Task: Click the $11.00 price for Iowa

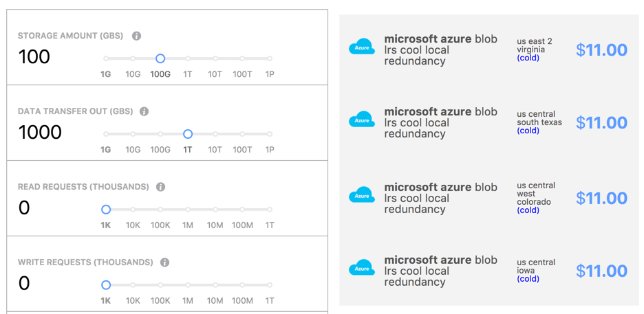Action: point(602,271)
